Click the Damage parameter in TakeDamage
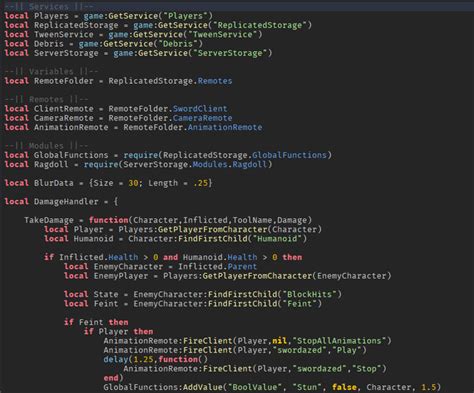The height and width of the screenshot is (393, 474). click(x=292, y=220)
